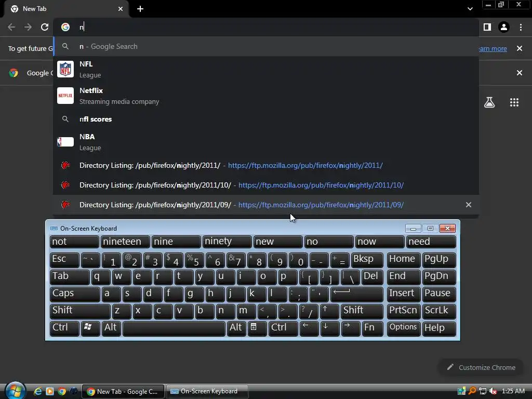Toggle right Shift key on On-Screen Keyboard

362,311
